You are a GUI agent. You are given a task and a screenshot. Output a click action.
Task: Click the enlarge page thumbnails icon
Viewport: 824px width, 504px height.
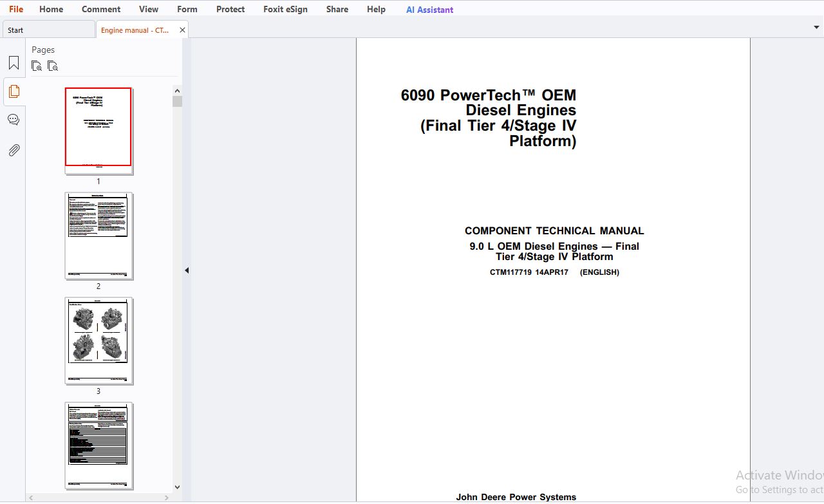37,66
